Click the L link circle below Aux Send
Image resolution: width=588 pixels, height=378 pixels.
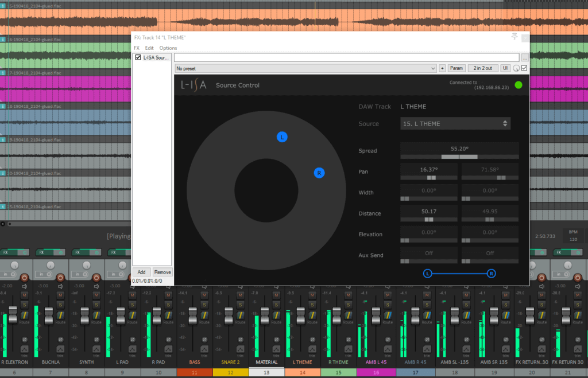click(x=427, y=274)
